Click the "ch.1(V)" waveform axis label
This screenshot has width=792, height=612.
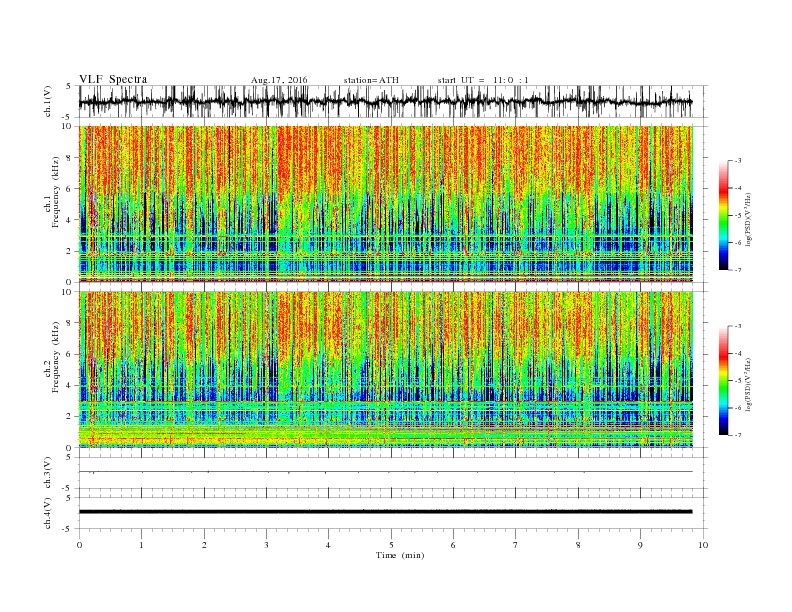tap(48, 101)
